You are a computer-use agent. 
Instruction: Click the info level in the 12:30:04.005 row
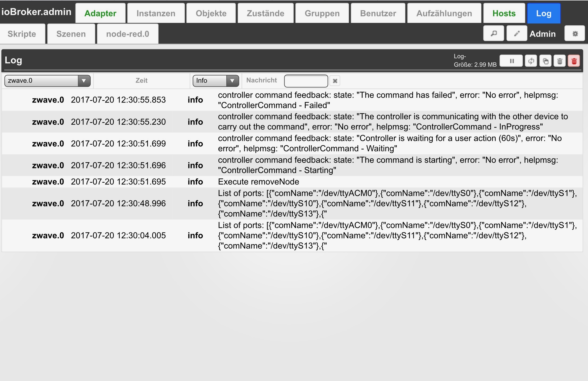tap(195, 235)
